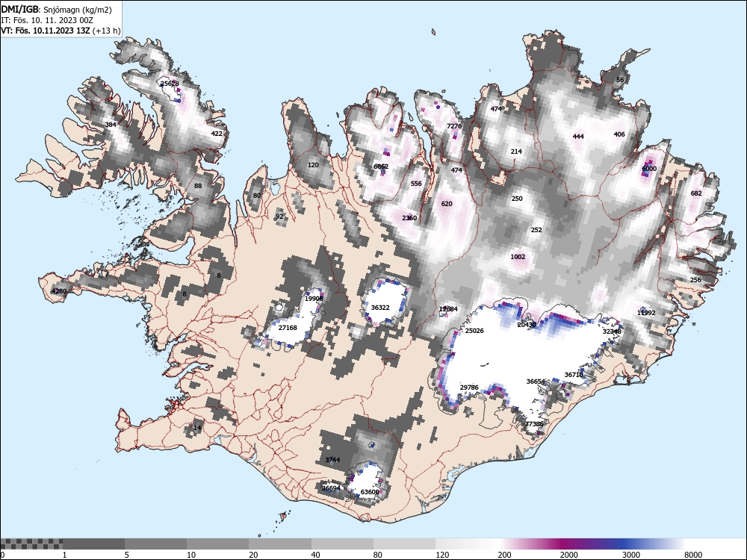Screen dimensions: 747x560
Task: Select the snow value 406
Action: [x=619, y=134]
